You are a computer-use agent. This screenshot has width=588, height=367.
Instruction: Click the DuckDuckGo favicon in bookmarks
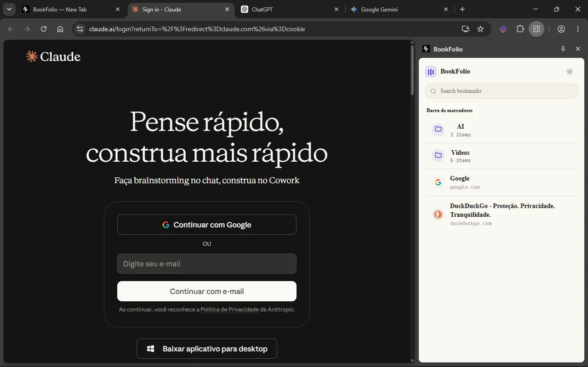(x=438, y=215)
